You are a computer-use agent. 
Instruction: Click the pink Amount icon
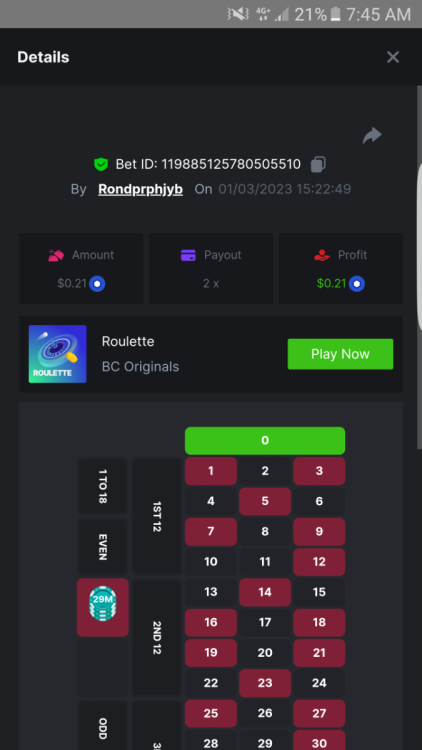coord(56,255)
